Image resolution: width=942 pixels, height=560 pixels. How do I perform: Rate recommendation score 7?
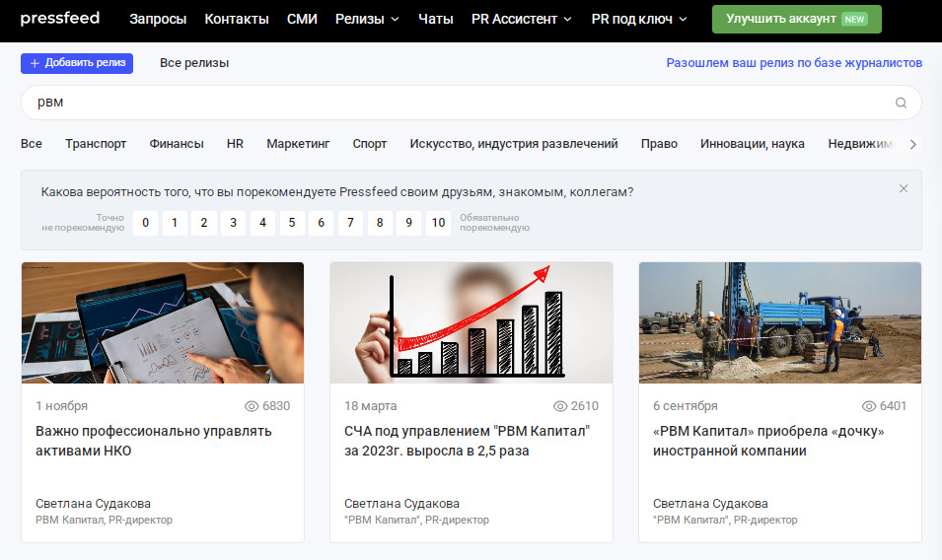(x=350, y=223)
